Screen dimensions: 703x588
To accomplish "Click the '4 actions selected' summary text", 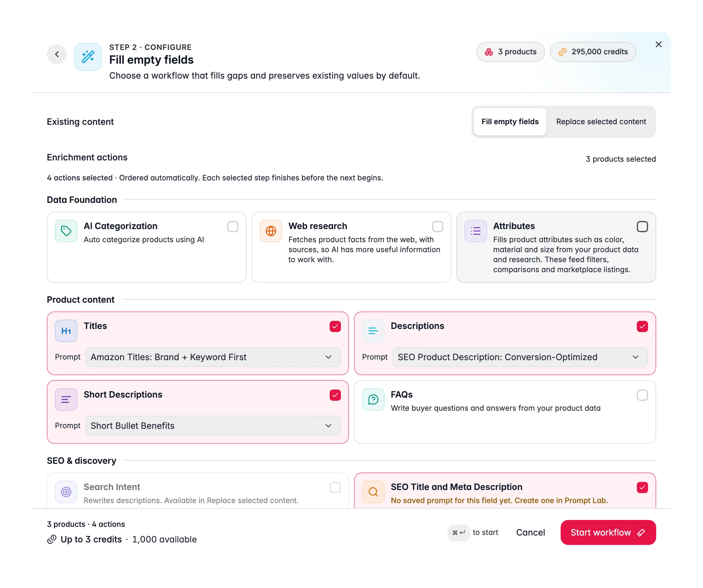I will tap(80, 178).
